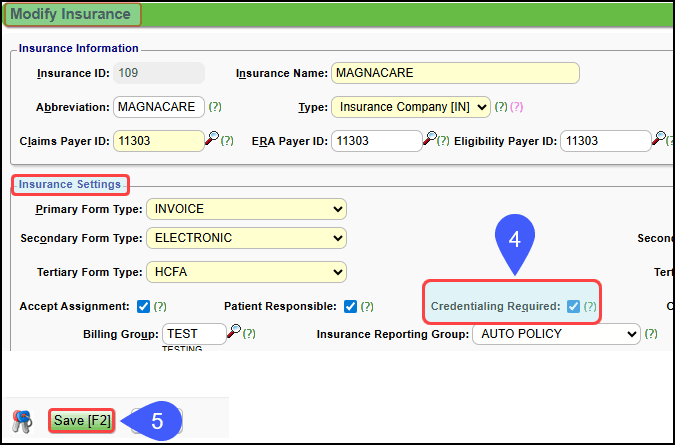Click the pink (?) beside Type dropdown
The width and height of the screenshot is (675, 445).
point(517,106)
